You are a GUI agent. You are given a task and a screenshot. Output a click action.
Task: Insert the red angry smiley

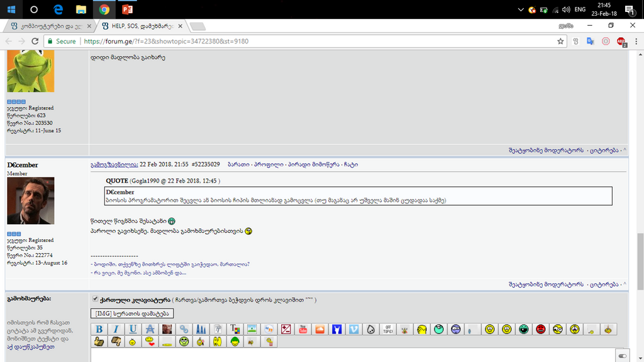click(540, 329)
